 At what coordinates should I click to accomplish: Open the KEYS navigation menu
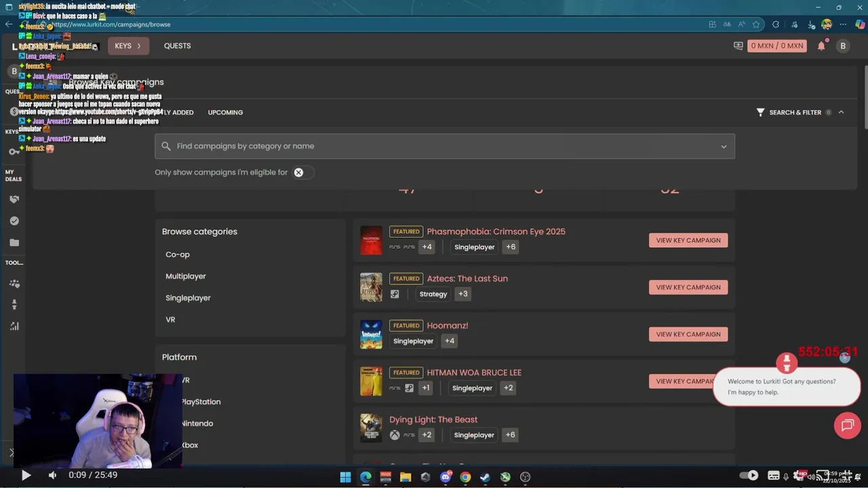click(128, 46)
